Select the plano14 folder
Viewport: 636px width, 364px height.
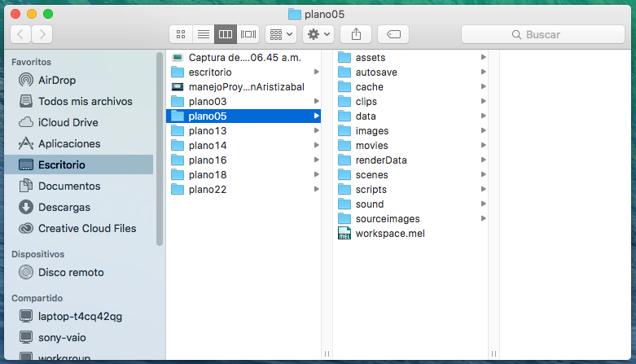coord(243,145)
